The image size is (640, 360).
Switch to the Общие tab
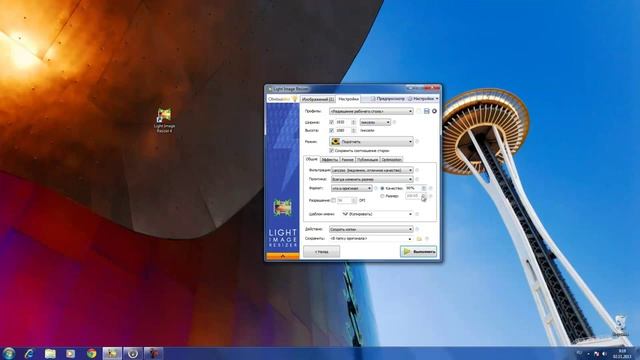[x=311, y=159]
